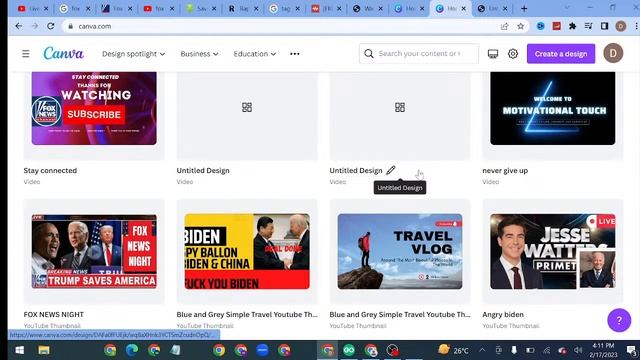Open Jesse Watters thumbnail design
640x360 pixels.
[x=553, y=251]
